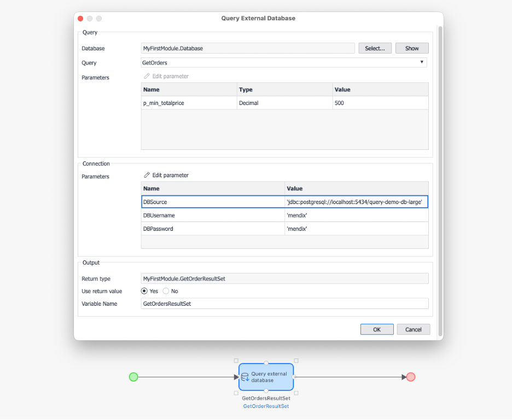The image size is (512, 420).
Task: Close the Query External Database dialog
Action: click(x=80, y=19)
